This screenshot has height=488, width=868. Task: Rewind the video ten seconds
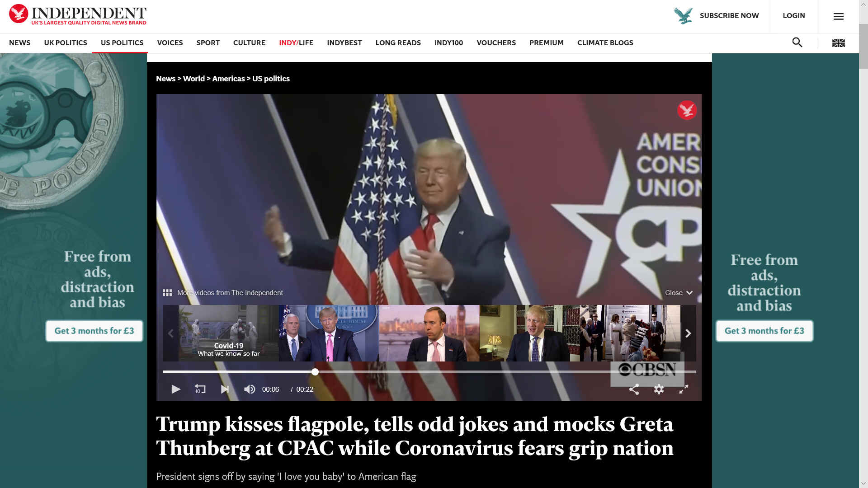[200, 389]
